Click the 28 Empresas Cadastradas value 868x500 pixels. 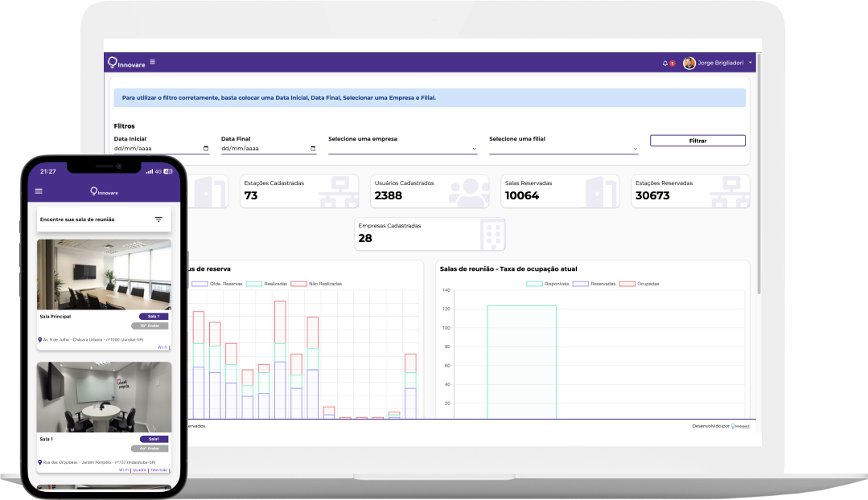365,239
